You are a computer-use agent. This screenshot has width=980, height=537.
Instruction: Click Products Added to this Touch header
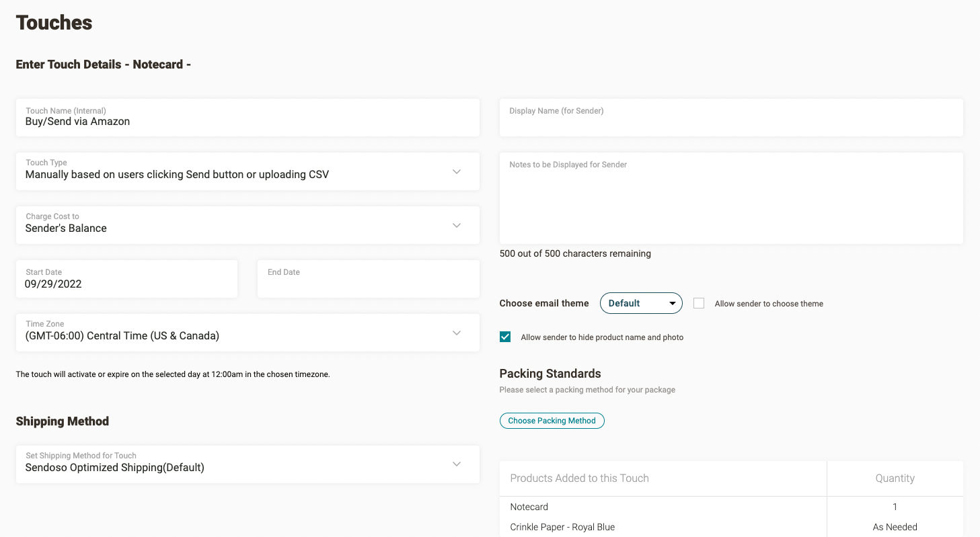tap(663, 479)
